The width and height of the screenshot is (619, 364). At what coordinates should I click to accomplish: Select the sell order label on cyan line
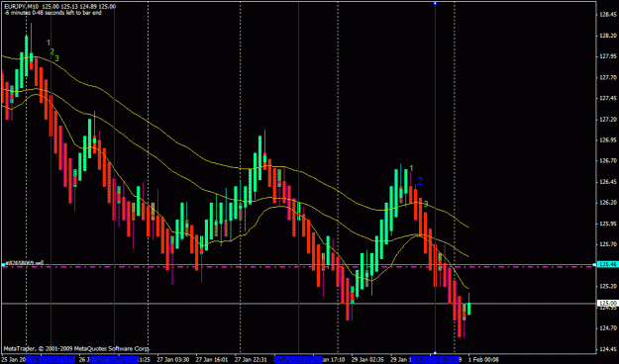click(x=25, y=262)
